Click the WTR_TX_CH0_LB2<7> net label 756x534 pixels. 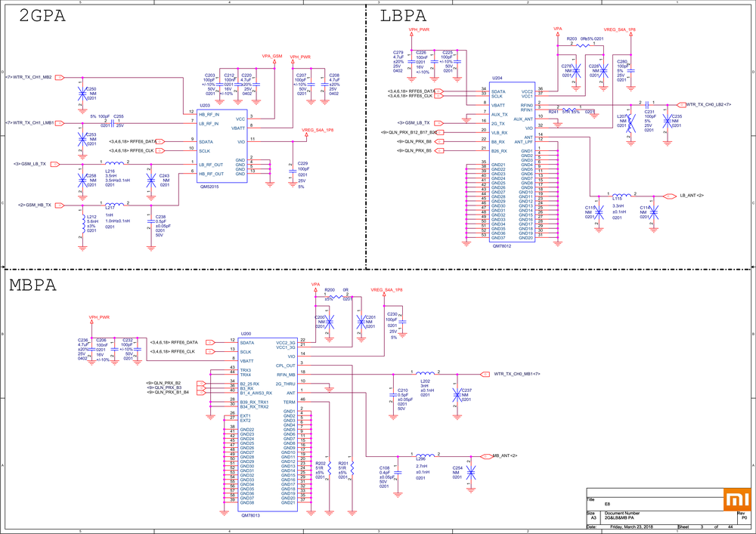[x=708, y=104]
